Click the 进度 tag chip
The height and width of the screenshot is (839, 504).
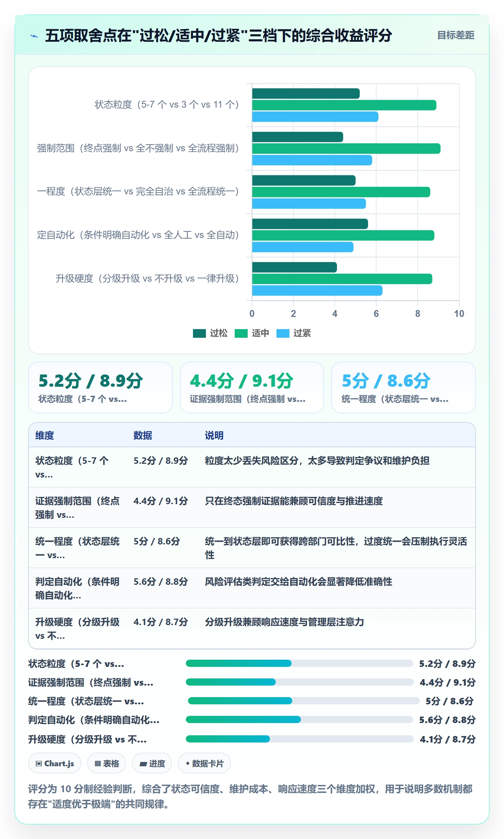coord(152,763)
